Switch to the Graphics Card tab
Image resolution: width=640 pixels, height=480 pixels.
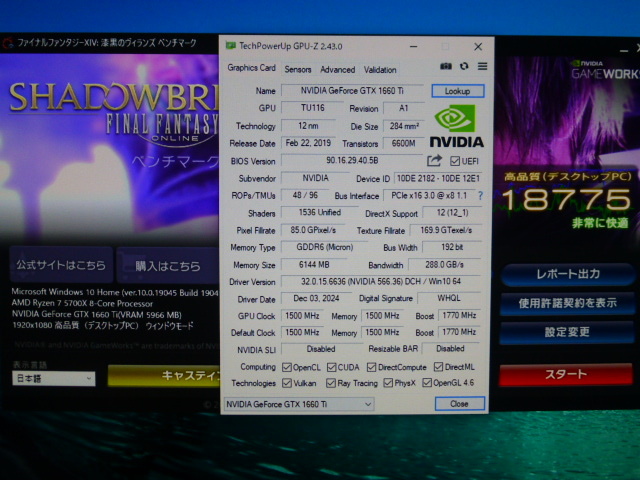coord(251,68)
